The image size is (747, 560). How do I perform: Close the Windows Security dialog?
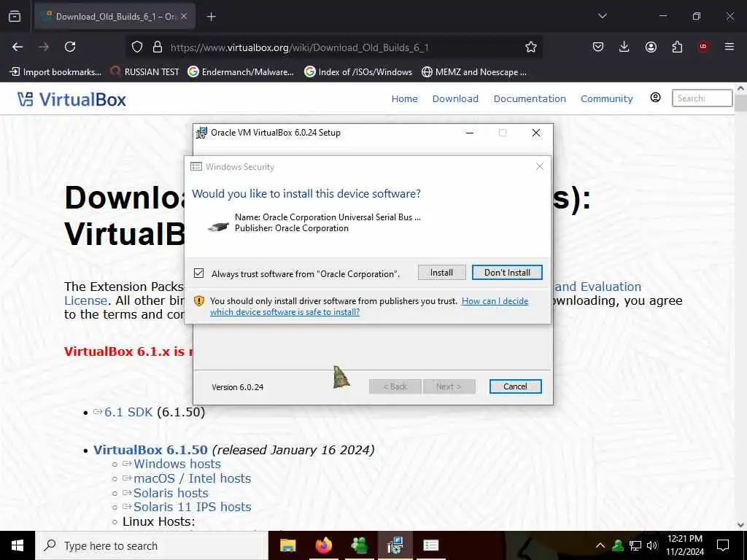(539, 166)
